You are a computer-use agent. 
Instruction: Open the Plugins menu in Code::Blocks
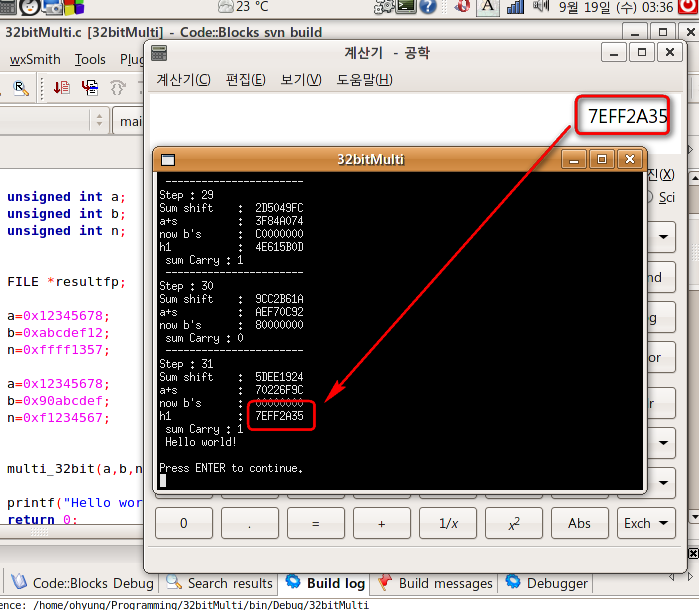click(132, 59)
